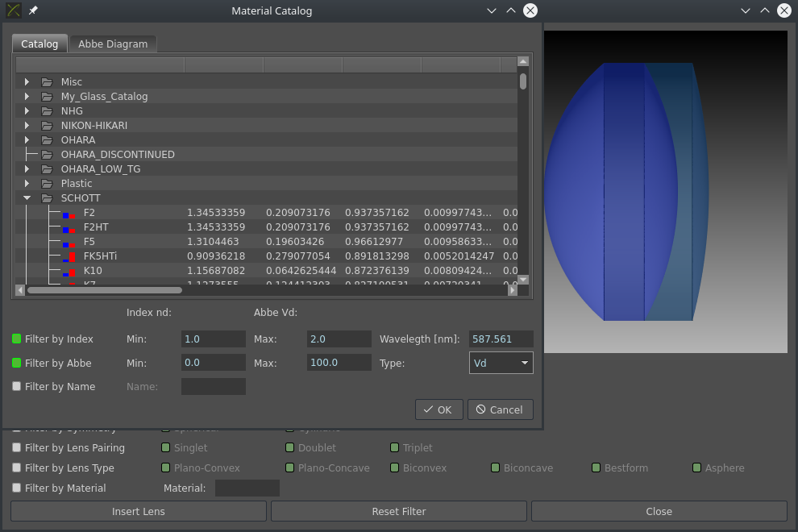
Task: Click the Plastic folder icon
Action: pyautogui.click(x=48, y=184)
